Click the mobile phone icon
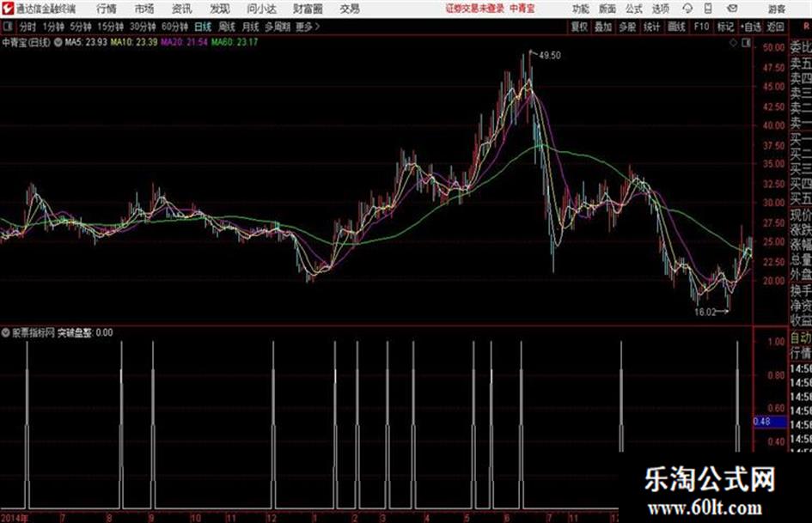 pos(708,9)
